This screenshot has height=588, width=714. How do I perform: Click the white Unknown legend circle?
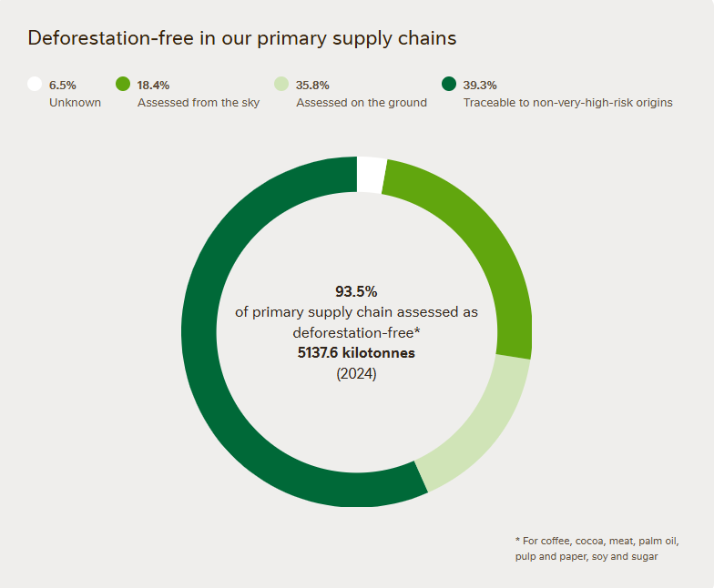pyautogui.click(x=35, y=85)
